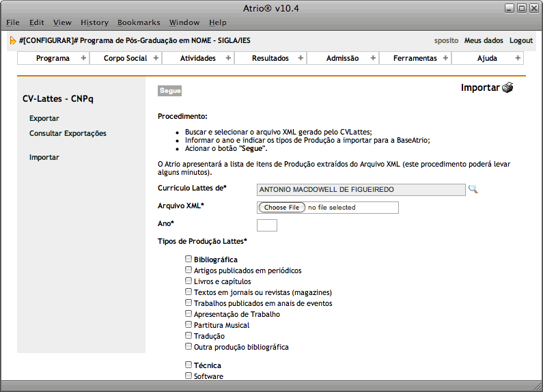Click the magnifier icon beside Currículo Lattes field

click(473, 189)
